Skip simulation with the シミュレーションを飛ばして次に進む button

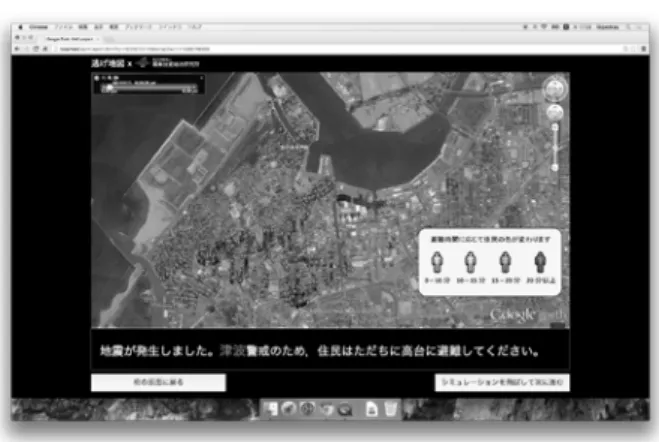502,382
